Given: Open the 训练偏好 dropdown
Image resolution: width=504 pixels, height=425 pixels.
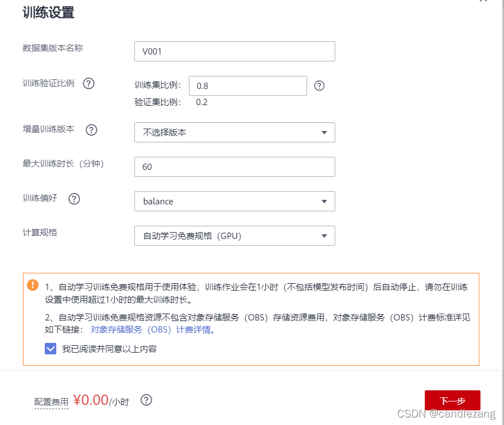Looking at the screenshot, I should click(x=234, y=201).
